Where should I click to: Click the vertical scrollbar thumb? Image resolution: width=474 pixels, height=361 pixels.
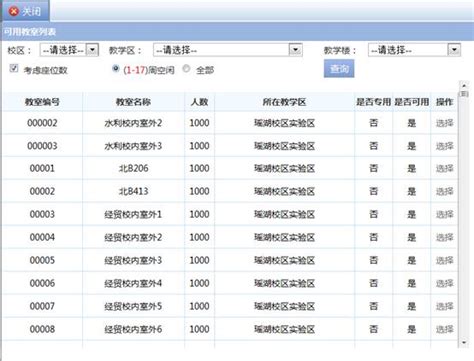[x=464, y=94]
